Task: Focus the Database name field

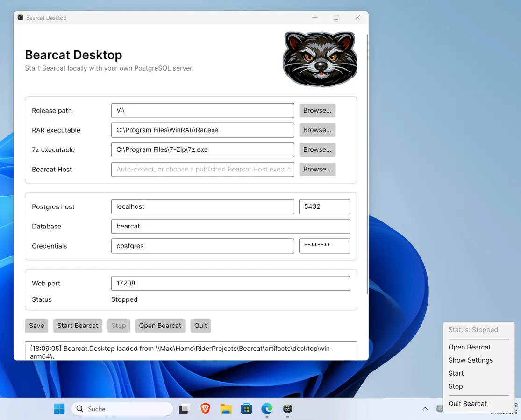Action: (231, 226)
